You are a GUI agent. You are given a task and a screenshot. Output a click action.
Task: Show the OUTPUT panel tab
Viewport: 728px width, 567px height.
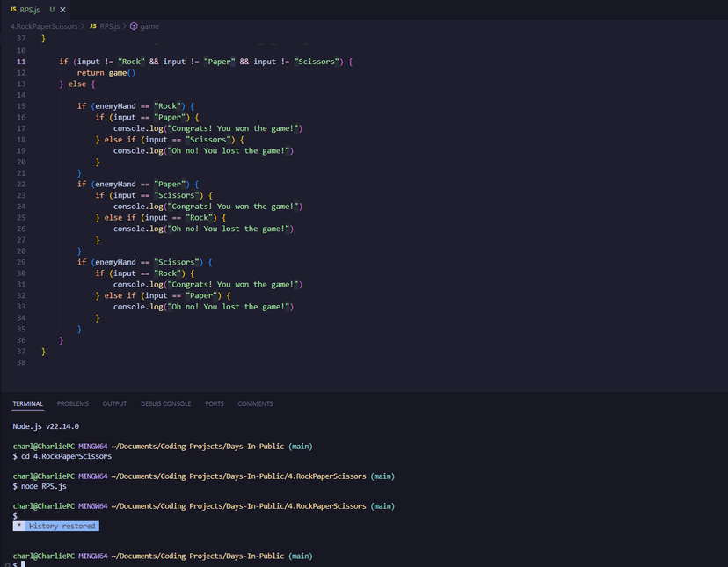(114, 403)
